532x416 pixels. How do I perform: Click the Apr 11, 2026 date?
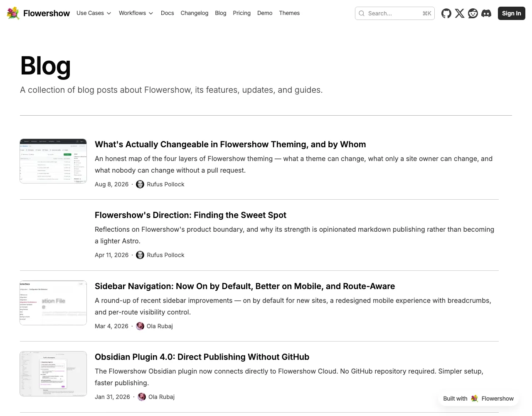tap(112, 255)
